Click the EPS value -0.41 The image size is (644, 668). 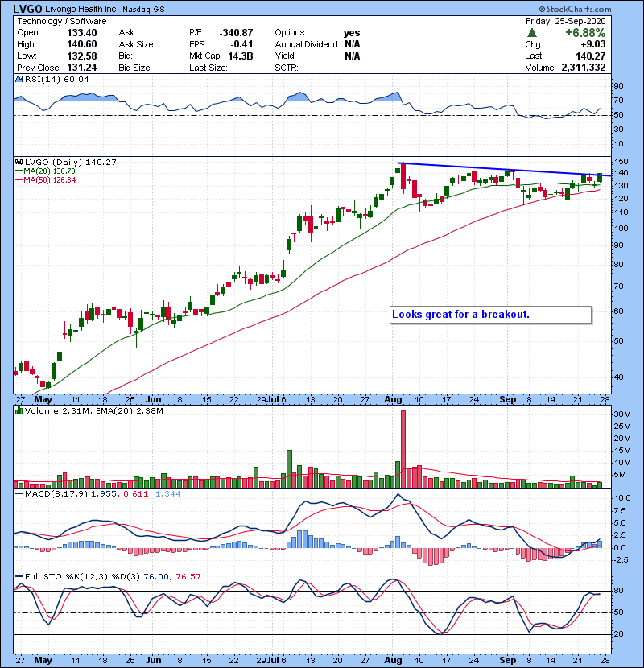click(x=242, y=44)
